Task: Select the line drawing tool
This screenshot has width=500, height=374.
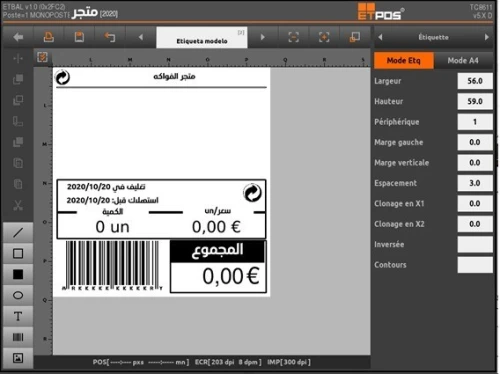Action: [18, 233]
